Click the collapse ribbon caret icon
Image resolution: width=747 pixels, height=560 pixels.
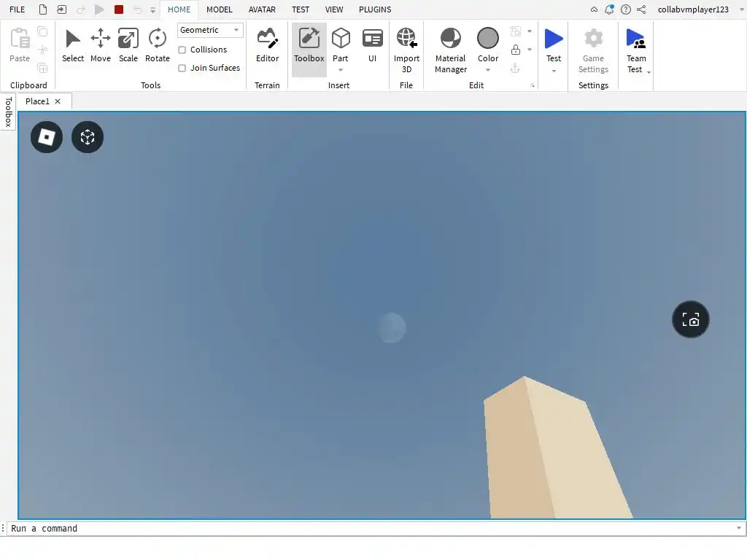pos(594,9)
